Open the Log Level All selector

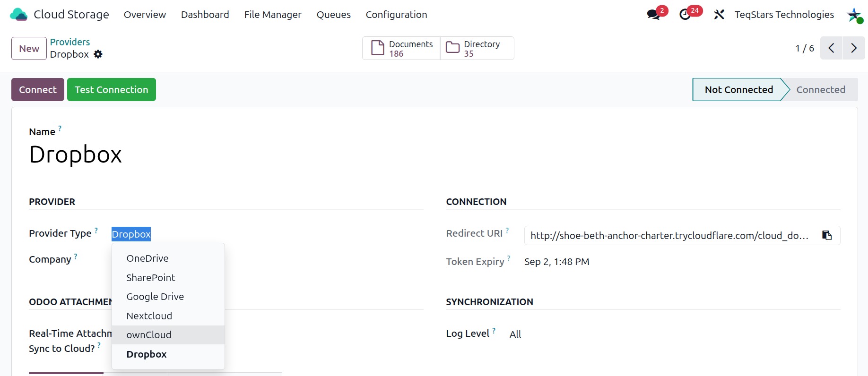pos(515,334)
